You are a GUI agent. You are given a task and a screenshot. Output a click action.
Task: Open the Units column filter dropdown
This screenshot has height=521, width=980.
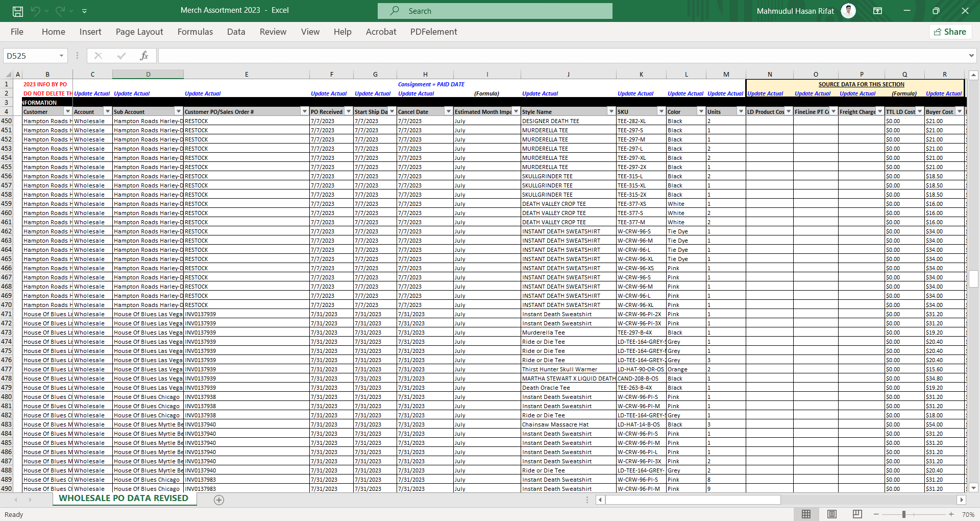click(741, 111)
